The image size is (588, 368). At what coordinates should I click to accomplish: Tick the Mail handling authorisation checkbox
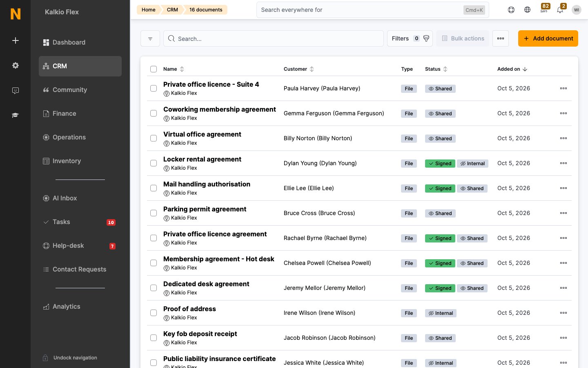pos(154,188)
